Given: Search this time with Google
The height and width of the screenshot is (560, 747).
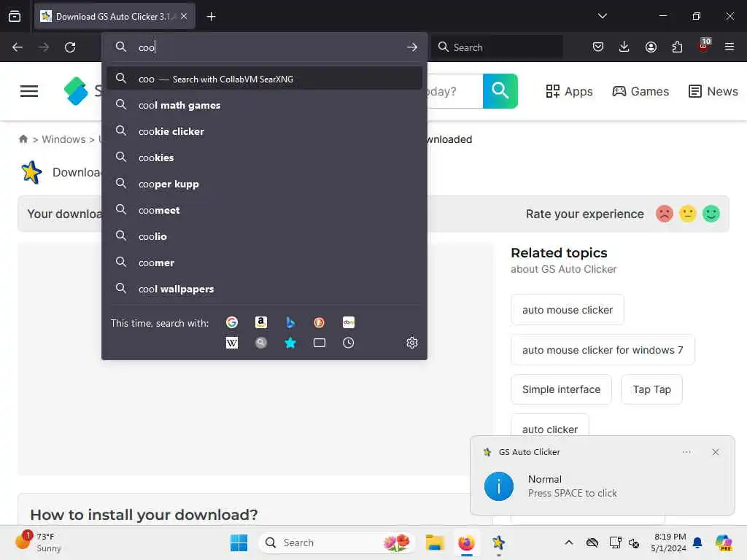Looking at the screenshot, I should click(231, 323).
